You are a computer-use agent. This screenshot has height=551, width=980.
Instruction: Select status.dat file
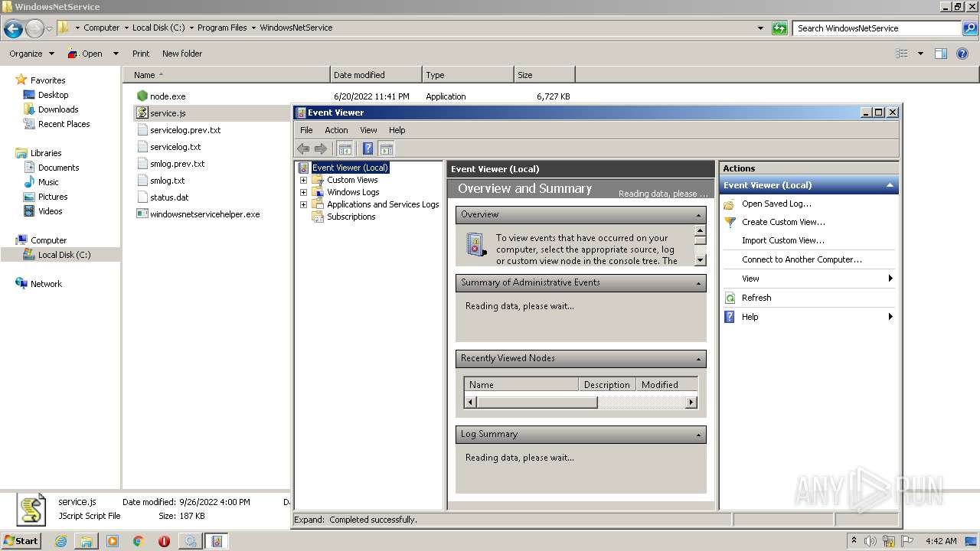[x=169, y=197]
